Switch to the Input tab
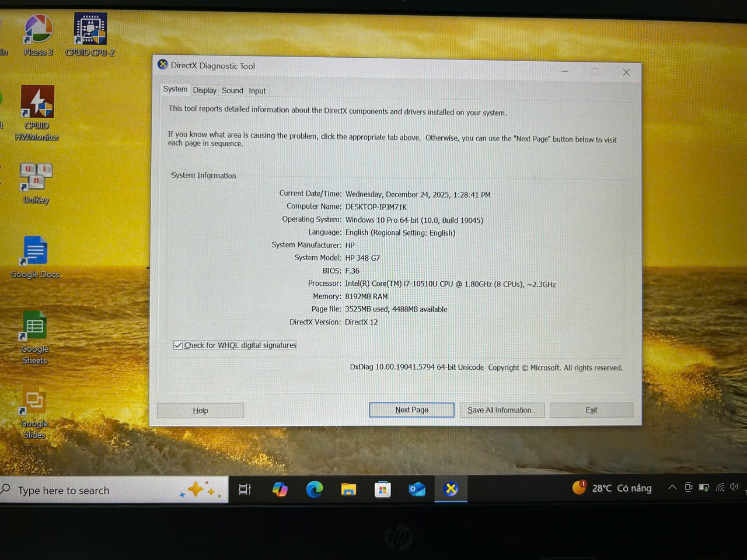Screen dimensions: 747x560 (257, 91)
